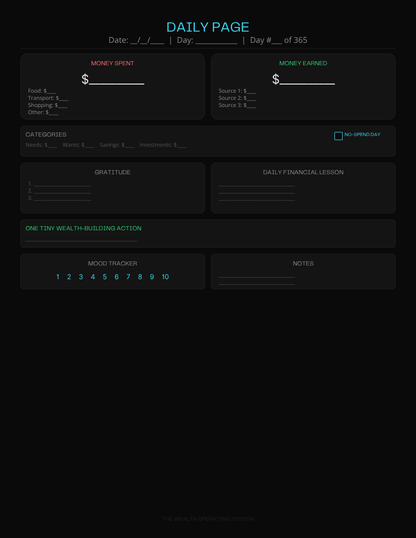416x538 pixels.
Task: Click the One Tiny Wealth-Building Action line
Action: coord(81,241)
